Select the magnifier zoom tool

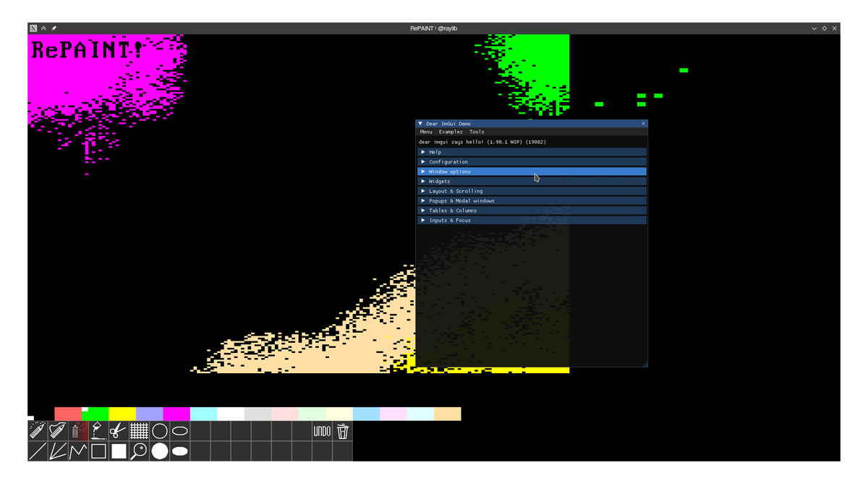click(139, 451)
